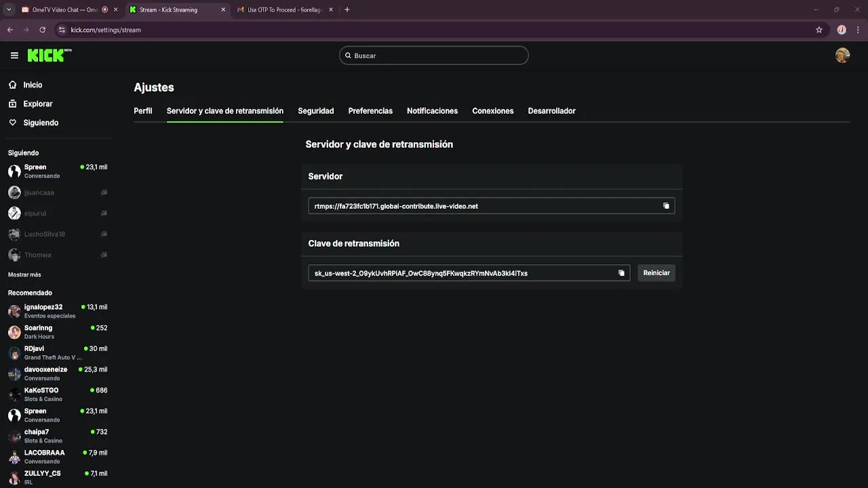Open the hamburger sidebar menu
The height and width of the screenshot is (488, 868).
click(x=14, y=56)
